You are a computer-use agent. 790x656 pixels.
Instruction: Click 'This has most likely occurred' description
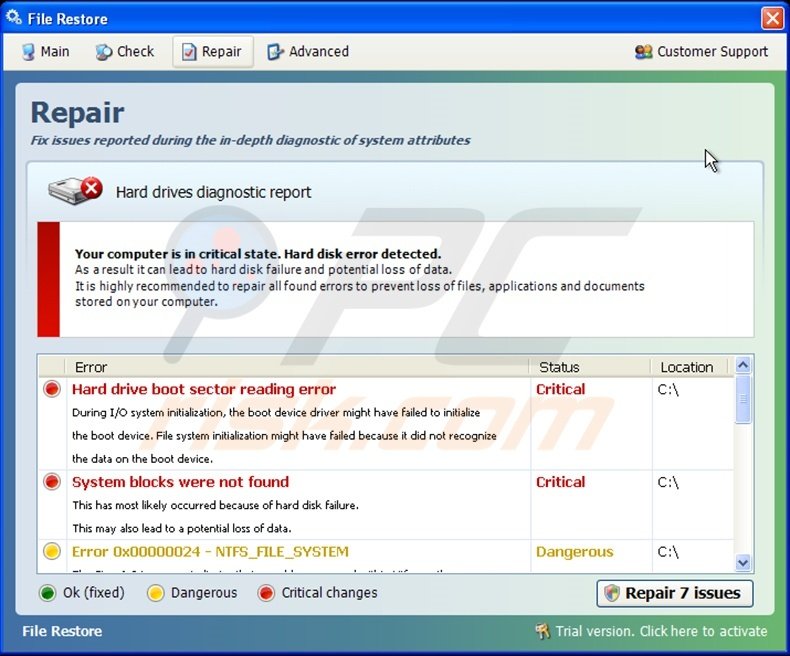215,505
